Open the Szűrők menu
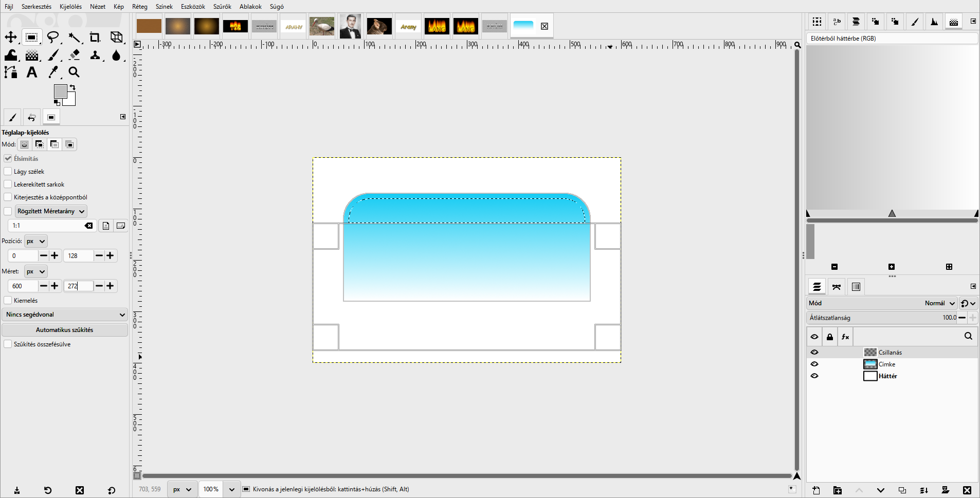This screenshot has height=498, width=980. (222, 7)
